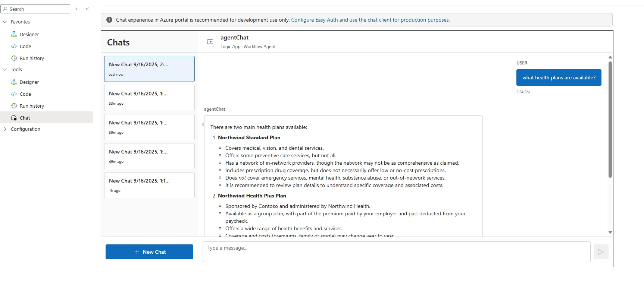This screenshot has height=285, width=644.
Task: Click the chat conversation vertical scrollbar
Action: pos(610,119)
